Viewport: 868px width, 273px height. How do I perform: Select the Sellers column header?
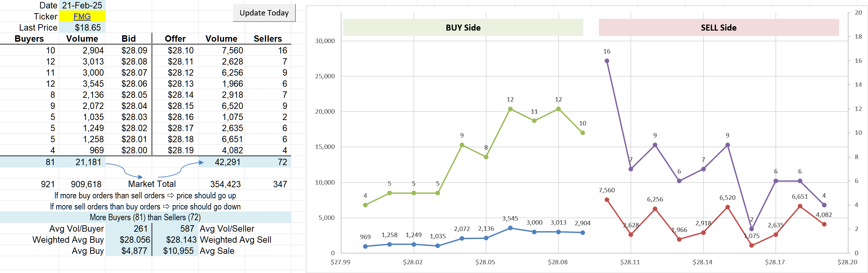(267, 39)
